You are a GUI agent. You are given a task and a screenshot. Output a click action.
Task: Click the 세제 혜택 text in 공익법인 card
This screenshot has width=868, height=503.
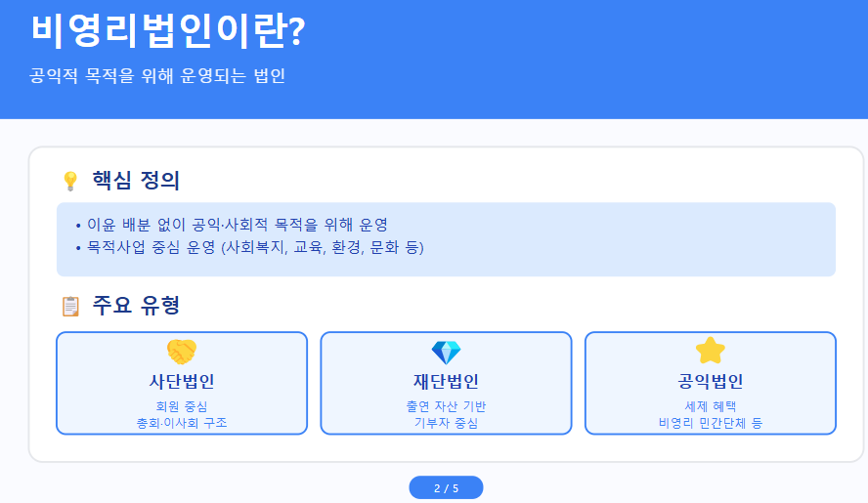[x=711, y=406]
